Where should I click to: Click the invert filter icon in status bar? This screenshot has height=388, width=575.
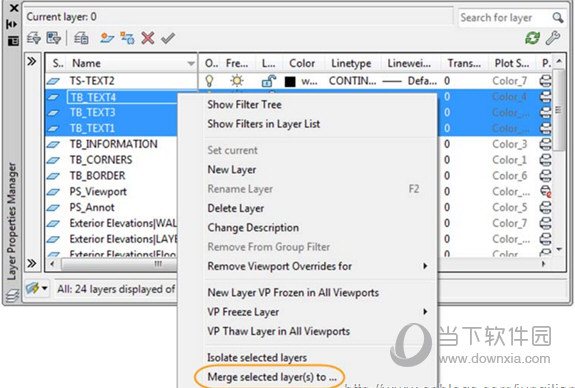[x=32, y=288]
